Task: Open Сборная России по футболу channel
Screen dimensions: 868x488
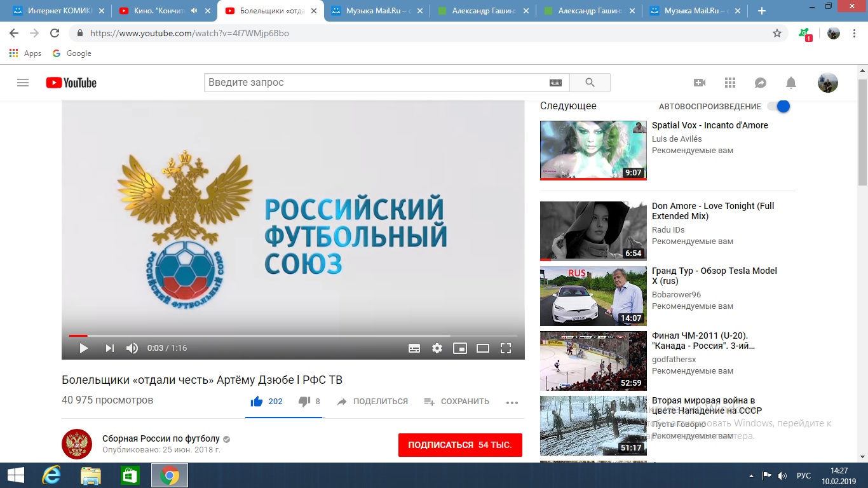Action: click(161, 438)
